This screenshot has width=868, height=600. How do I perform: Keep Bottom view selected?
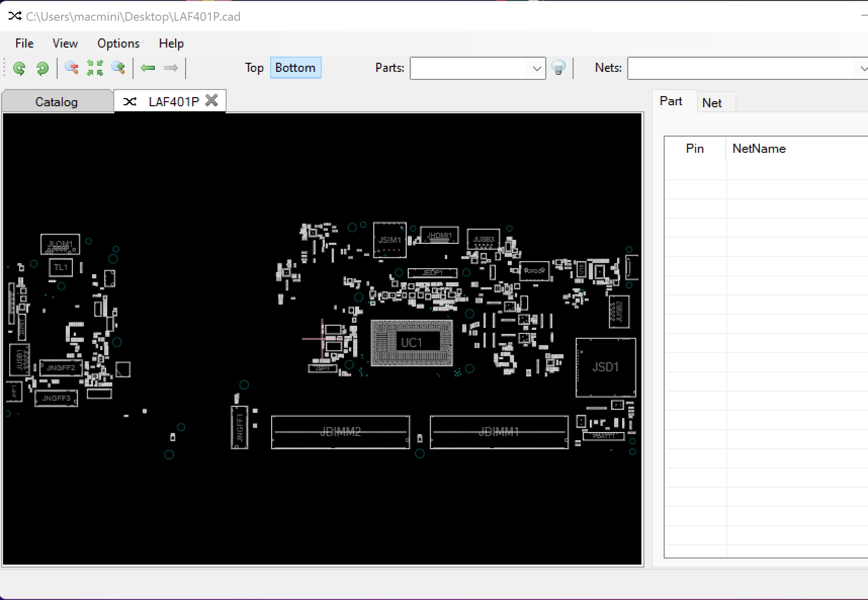(x=295, y=67)
